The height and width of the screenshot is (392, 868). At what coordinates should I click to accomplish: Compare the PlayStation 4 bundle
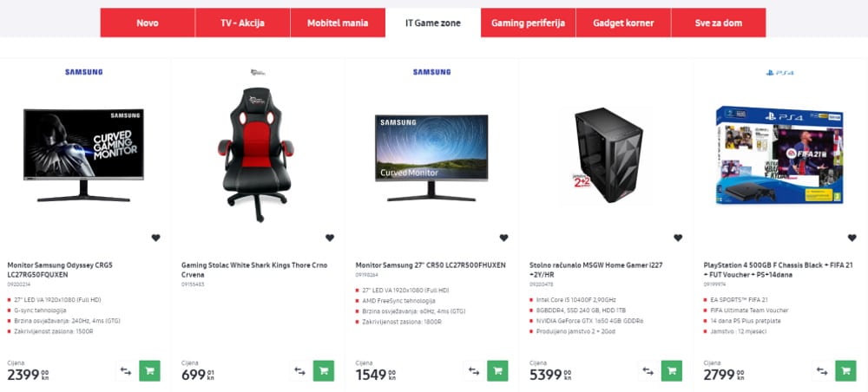tap(822, 371)
